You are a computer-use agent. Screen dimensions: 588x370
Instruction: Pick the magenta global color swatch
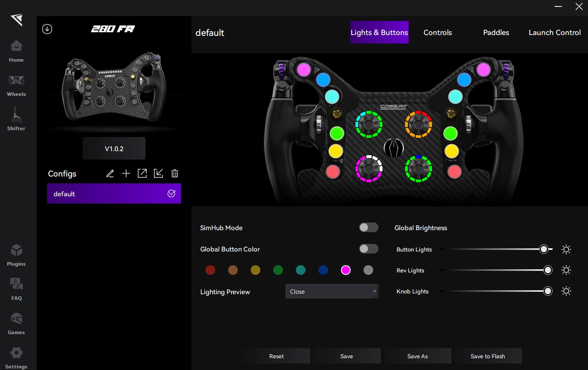(x=346, y=270)
